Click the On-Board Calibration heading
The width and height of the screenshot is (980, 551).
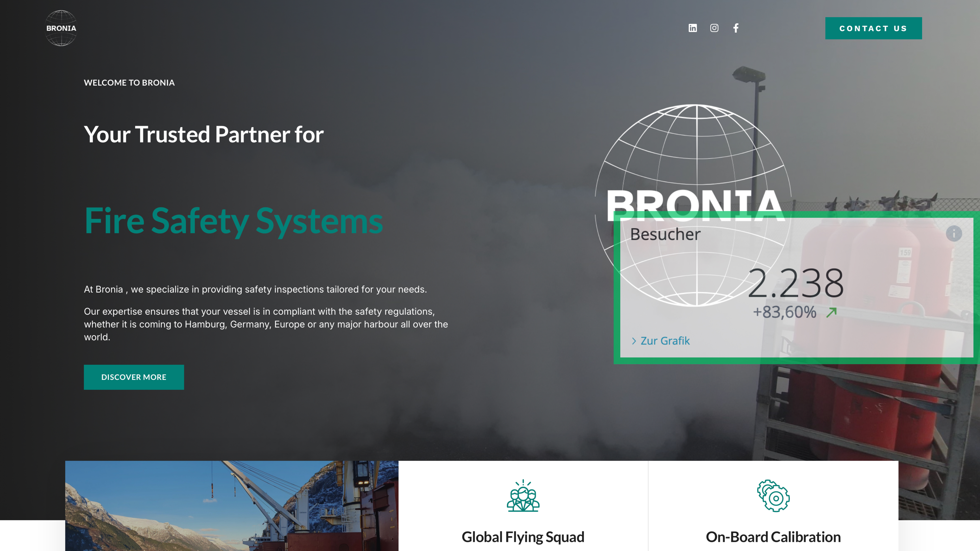point(773,537)
